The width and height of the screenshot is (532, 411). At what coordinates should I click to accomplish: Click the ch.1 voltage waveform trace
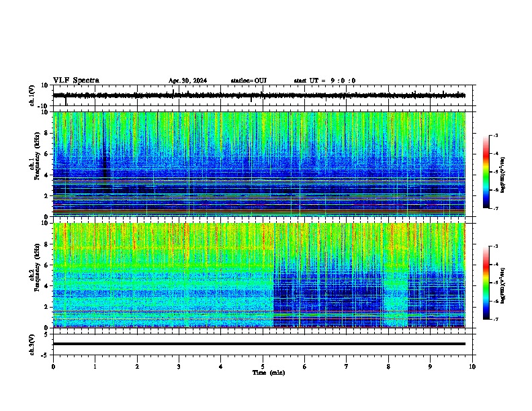tap(259, 95)
